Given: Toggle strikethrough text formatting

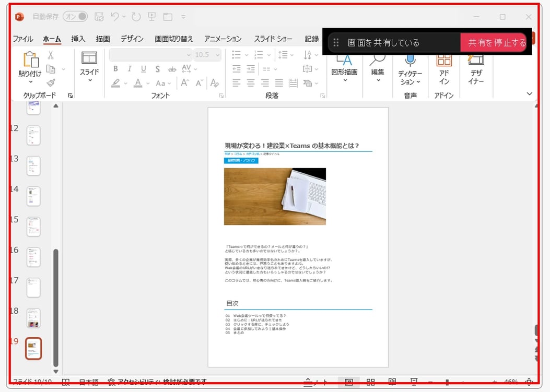Looking at the screenshot, I should click(x=172, y=69).
